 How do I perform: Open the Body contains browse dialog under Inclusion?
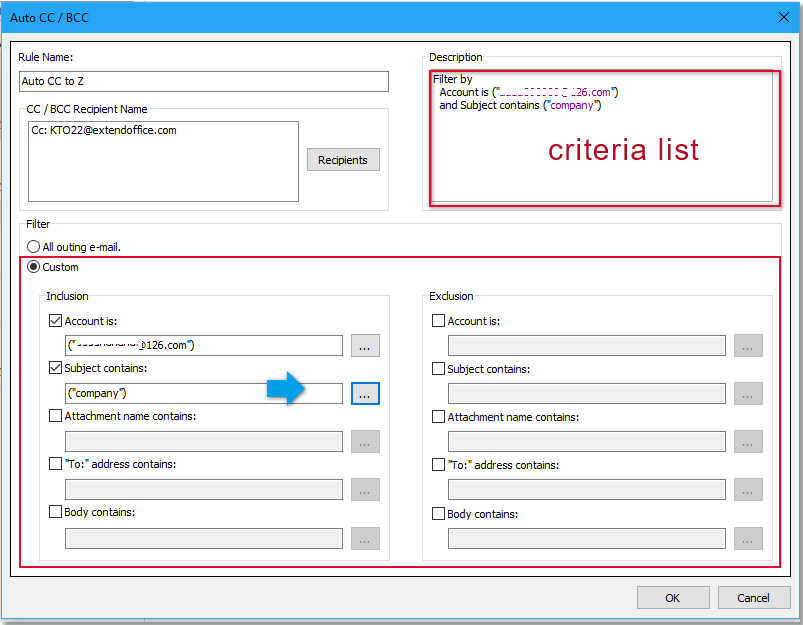(365, 538)
